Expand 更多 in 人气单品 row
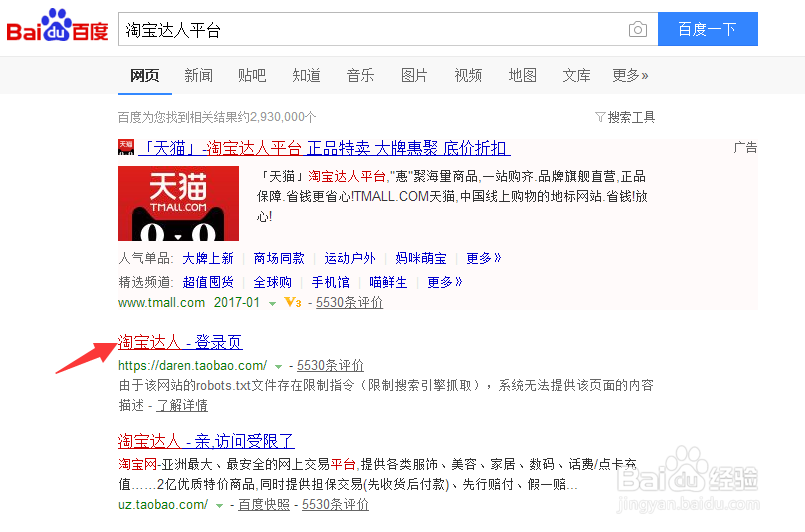The width and height of the screenshot is (805, 532). [x=484, y=258]
